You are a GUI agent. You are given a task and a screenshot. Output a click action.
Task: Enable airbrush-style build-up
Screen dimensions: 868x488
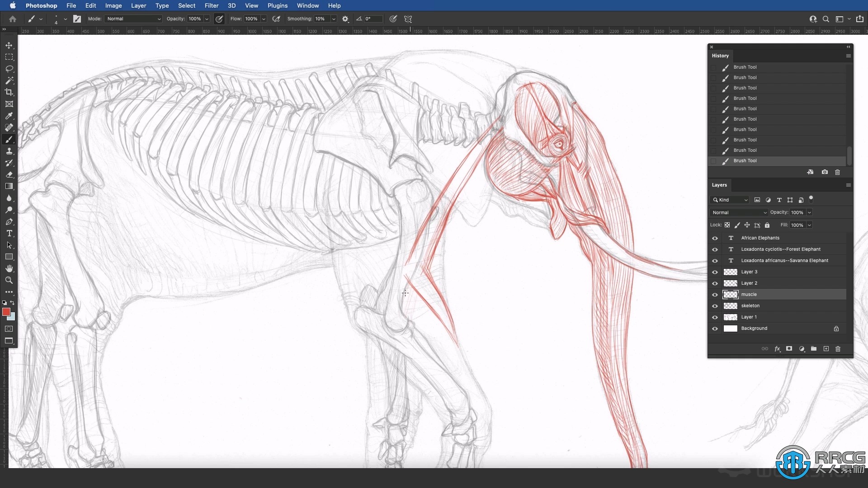[276, 19]
